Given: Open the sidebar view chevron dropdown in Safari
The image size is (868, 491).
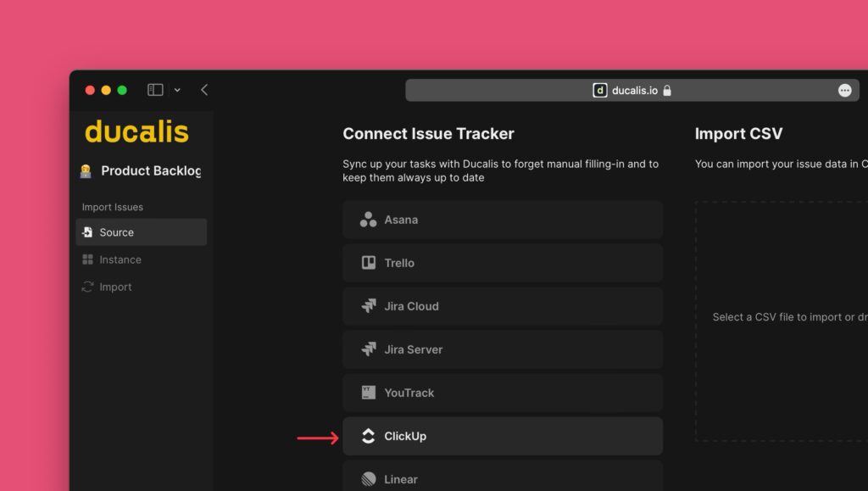Looking at the screenshot, I should 177,89.
